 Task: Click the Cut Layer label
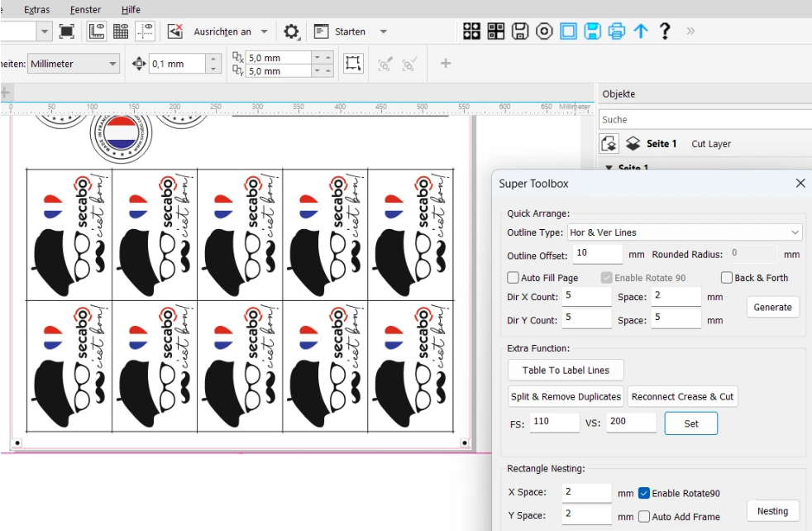click(711, 143)
